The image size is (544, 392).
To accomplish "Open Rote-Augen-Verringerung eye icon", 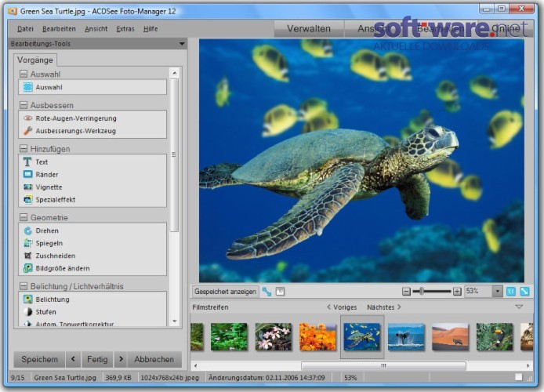I will tap(27, 118).
